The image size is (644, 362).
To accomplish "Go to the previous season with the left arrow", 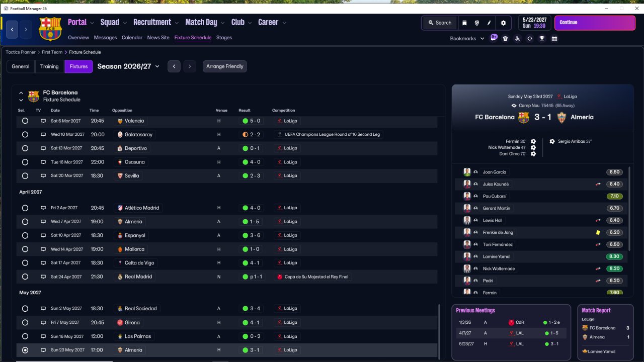I will 174,66.
